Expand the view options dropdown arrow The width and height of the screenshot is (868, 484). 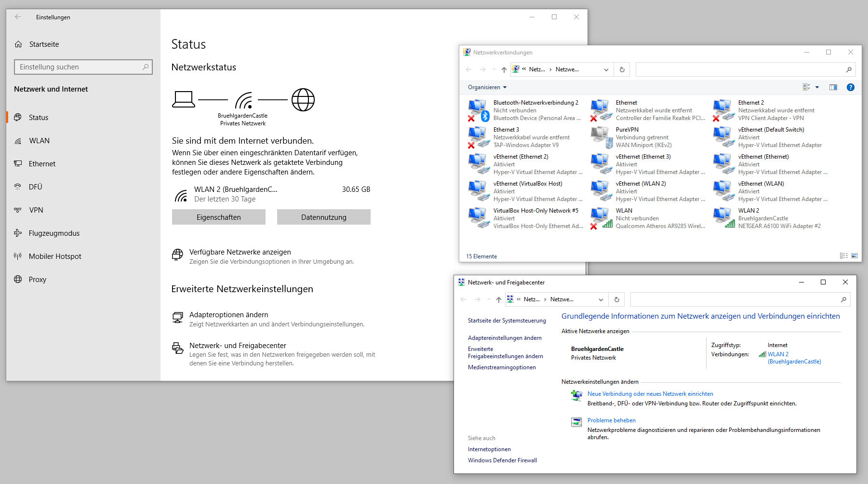[x=817, y=87]
